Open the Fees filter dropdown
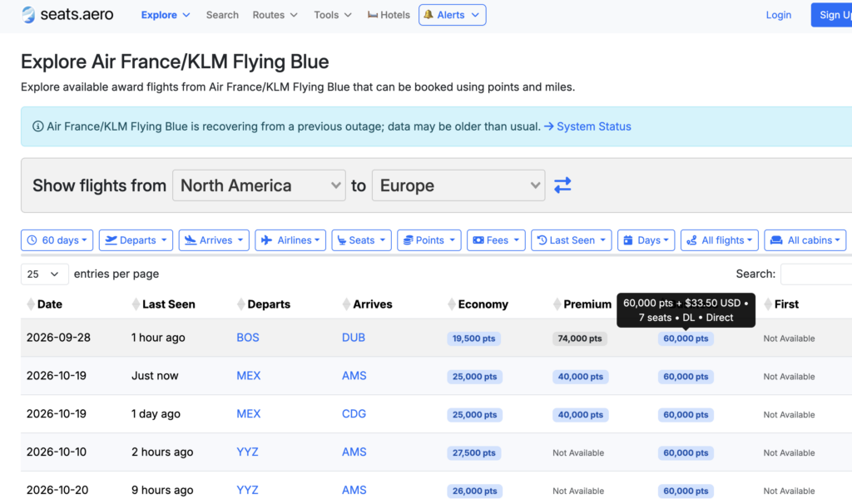This screenshot has height=504, width=852. [x=496, y=240]
